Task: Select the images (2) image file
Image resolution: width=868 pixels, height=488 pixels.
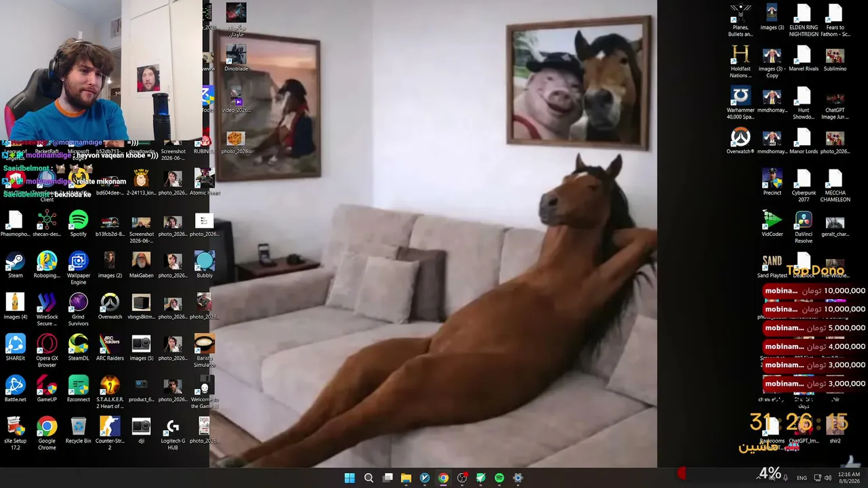Action: click(110, 266)
